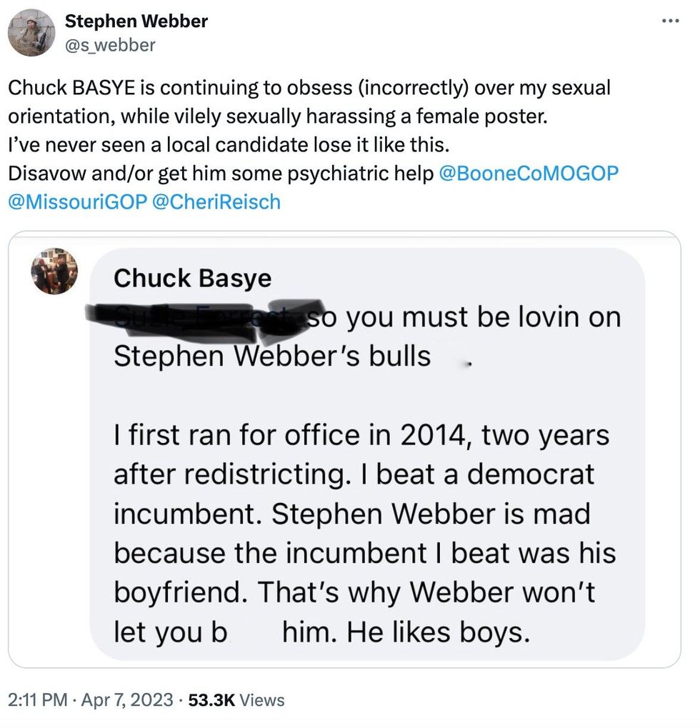Click the "first ran for office in 2014" line
The image size is (700, 728).
pyautogui.click(x=361, y=434)
